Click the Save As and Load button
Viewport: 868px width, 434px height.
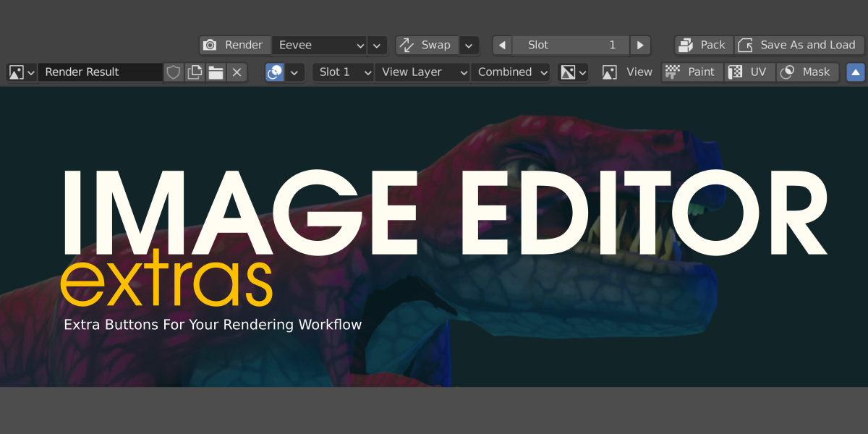coord(798,45)
